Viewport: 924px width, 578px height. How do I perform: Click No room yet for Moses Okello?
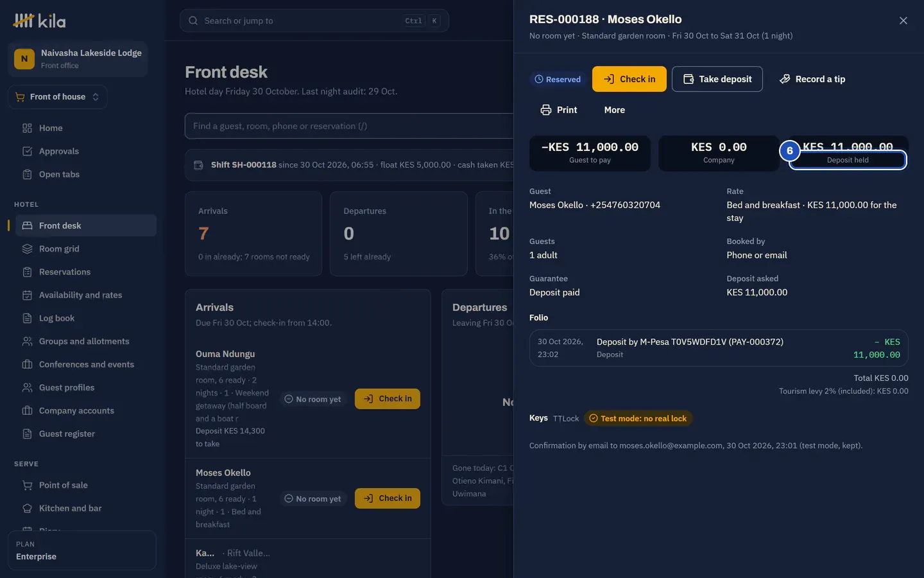[312, 498]
